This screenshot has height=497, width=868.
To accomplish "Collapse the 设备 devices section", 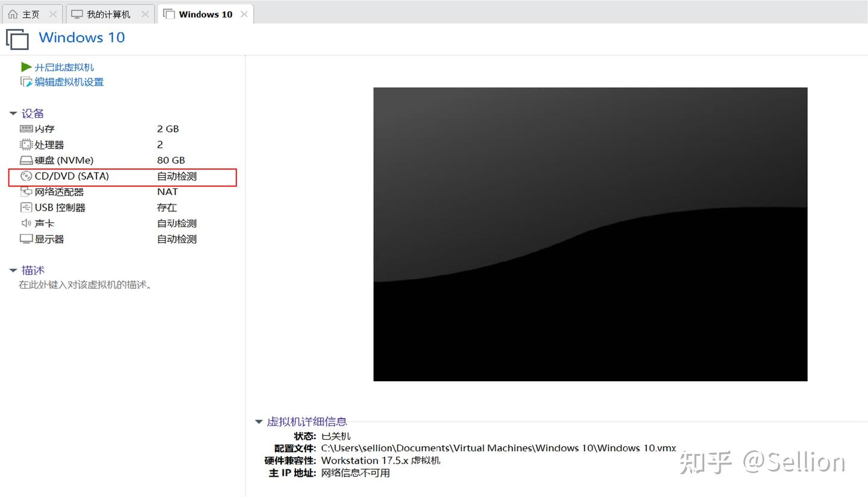I will 13,113.
